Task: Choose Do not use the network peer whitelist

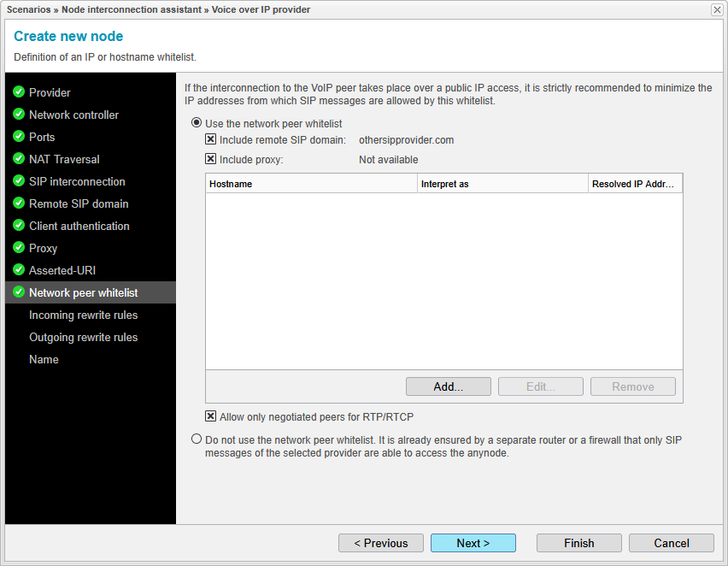Action: [197, 439]
